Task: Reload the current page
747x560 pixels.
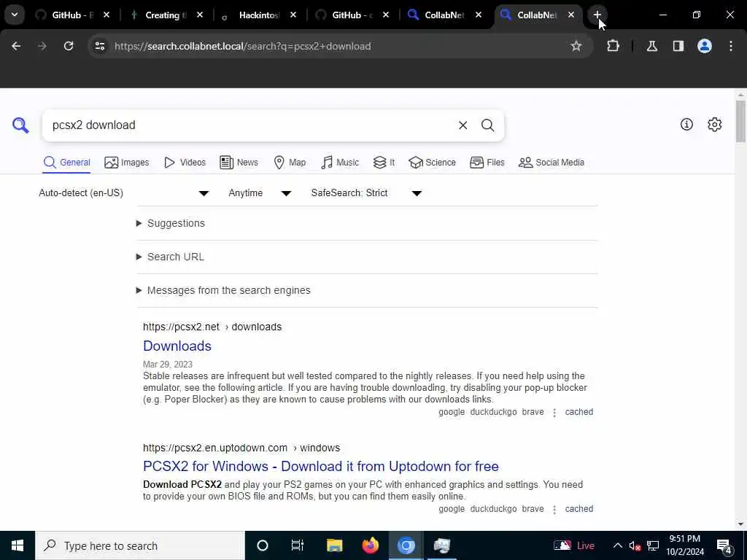Action: tap(69, 46)
